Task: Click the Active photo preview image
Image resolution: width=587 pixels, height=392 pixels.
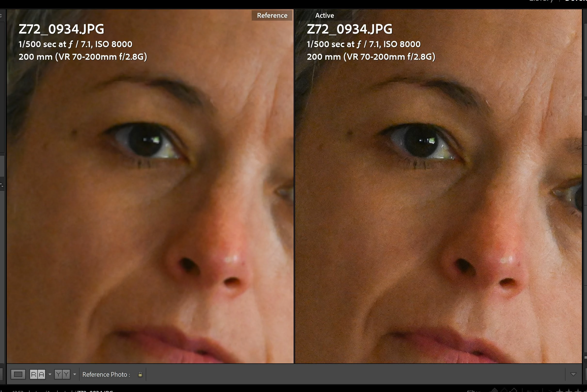Action: click(438, 200)
